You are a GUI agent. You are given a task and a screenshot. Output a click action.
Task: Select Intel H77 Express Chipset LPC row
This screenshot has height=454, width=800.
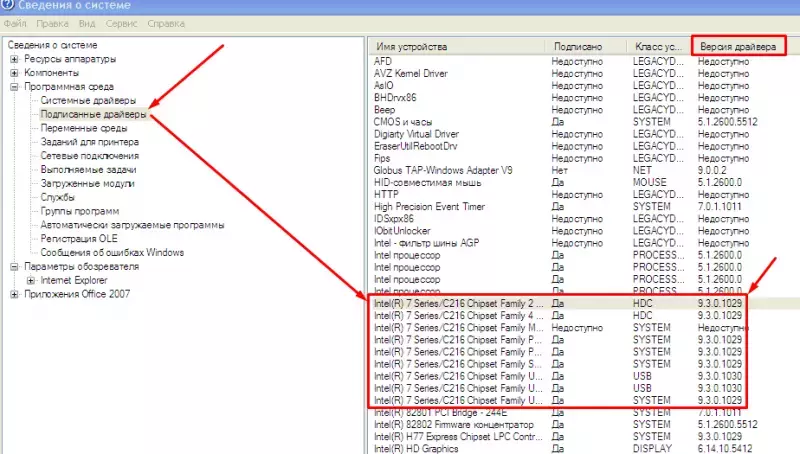(584, 437)
